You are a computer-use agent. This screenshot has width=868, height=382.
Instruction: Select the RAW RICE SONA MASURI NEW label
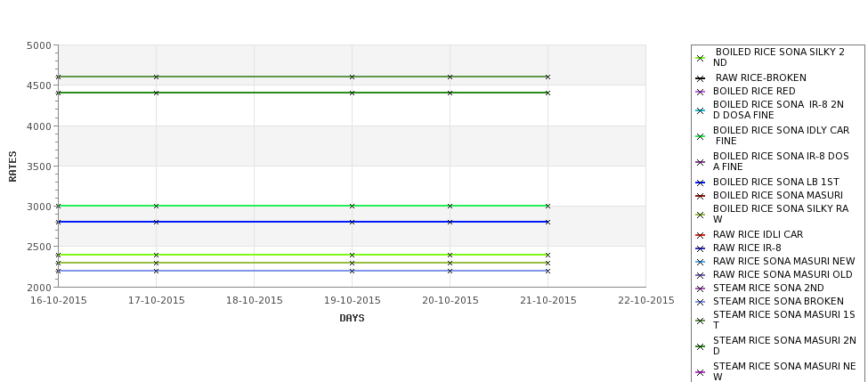pyautogui.click(x=783, y=261)
